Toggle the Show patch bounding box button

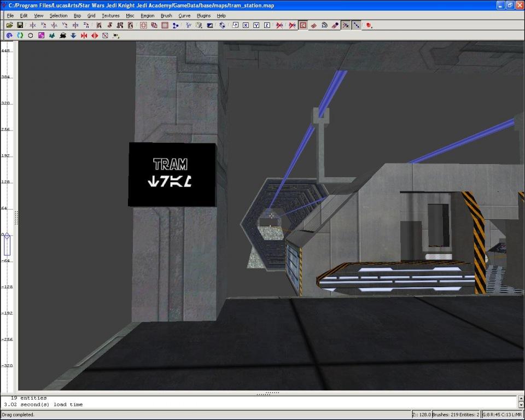[x=303, y=25]
